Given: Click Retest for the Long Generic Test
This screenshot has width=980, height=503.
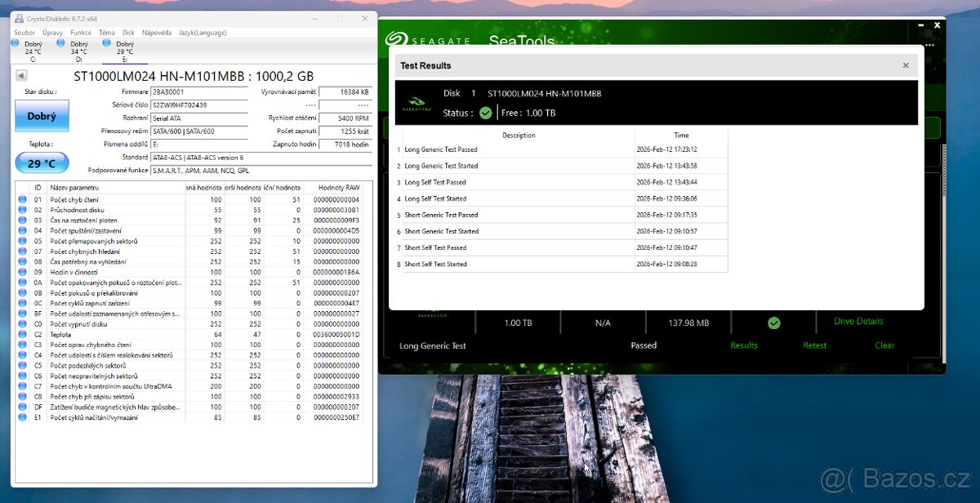Looking at the screenshot, I should pyautogui.click(x=814, y=345).
